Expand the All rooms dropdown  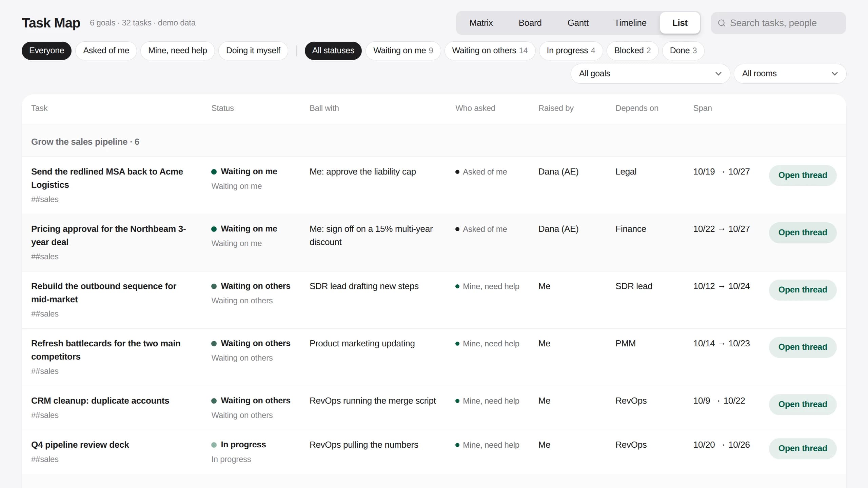click(x=790, y=74)
